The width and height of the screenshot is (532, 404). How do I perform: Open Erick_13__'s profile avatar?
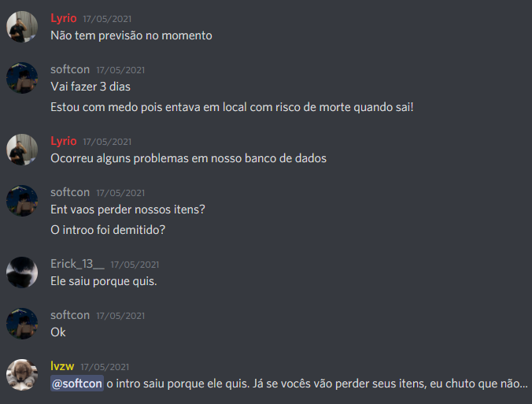tap(22, 272)
